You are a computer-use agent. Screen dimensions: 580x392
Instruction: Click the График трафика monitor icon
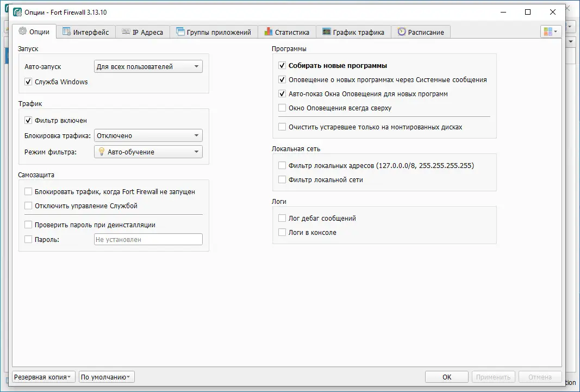(x=327, y=32)
